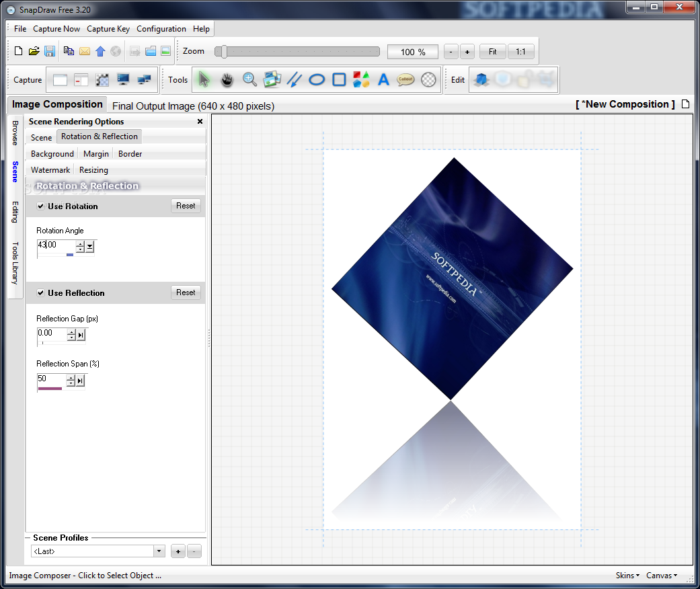This screenshot has height=589, width=700.
Task: Select the insert images tool
Action: tap(272, 79)
